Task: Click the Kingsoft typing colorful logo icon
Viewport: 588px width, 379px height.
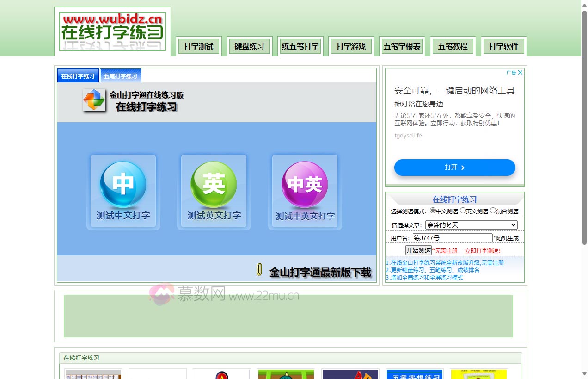Action: [94, 100]
